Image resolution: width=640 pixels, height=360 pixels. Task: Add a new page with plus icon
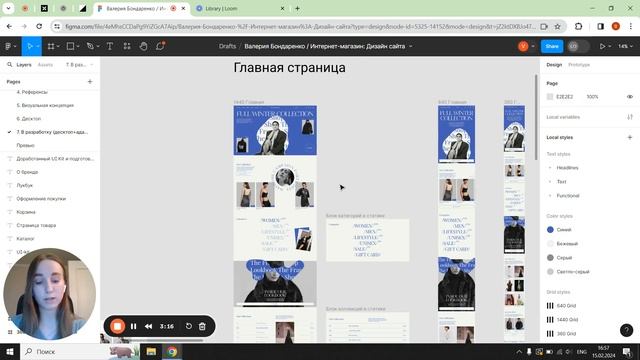[90, 82]
